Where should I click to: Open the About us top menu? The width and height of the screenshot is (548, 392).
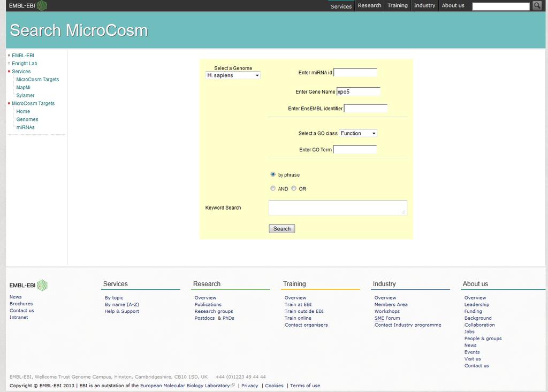(x=453, y=5)
